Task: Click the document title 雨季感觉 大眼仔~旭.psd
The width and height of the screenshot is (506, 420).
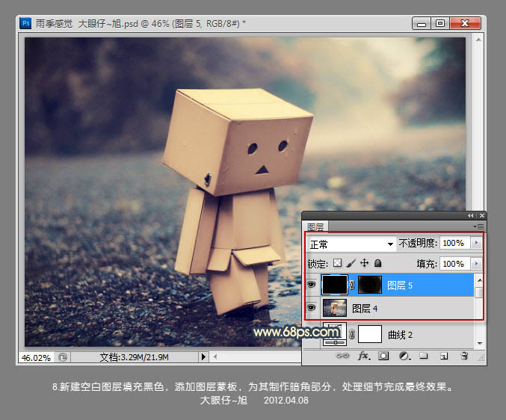Action: tap(87, 24)
